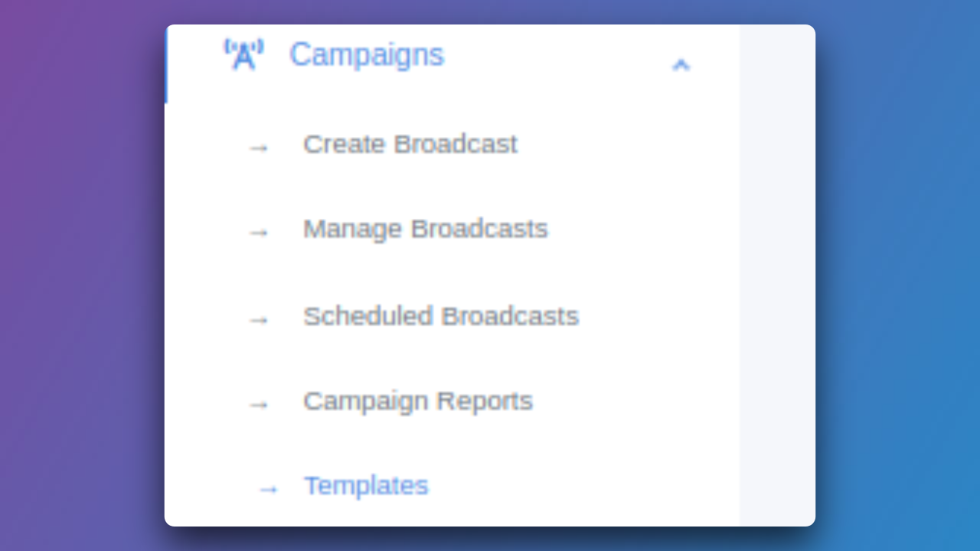Image resolution: width=980 pixels, height=551 pixels.
Task: Click arrow icon beside Scheduled Broadcasts
Action: [259, 319]
